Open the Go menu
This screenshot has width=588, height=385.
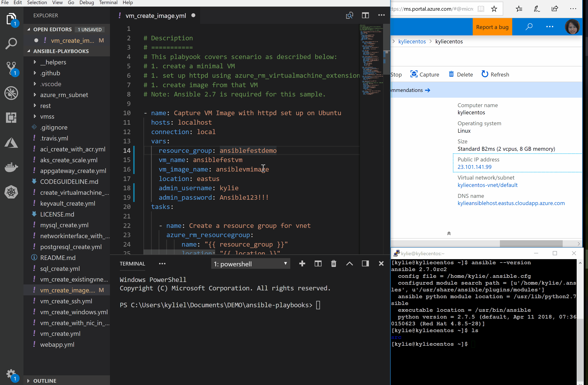pyautogui.click(x=71, y=3)
